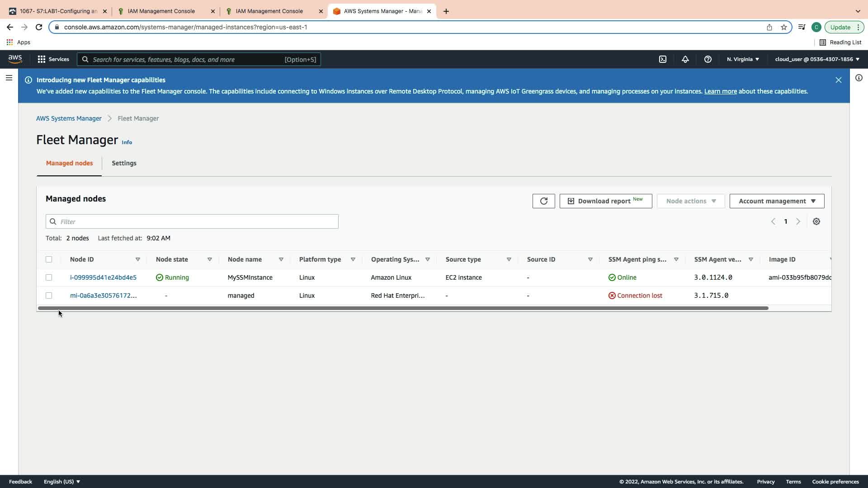Click the horizontal table scrollbar

[402, 308]
